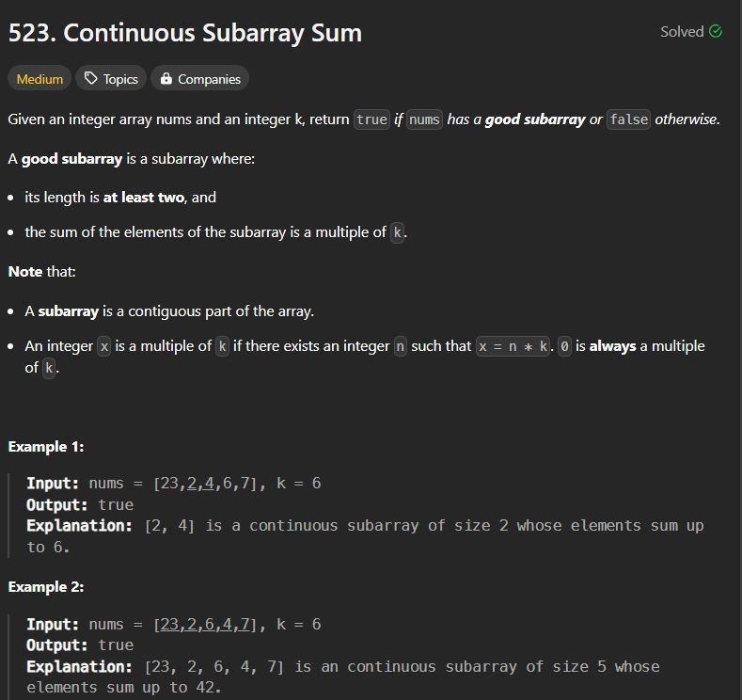The height and width of the screenshot is (700, 742).
Task: Click the Example 2 Explanation text
Action: [376, 667]
